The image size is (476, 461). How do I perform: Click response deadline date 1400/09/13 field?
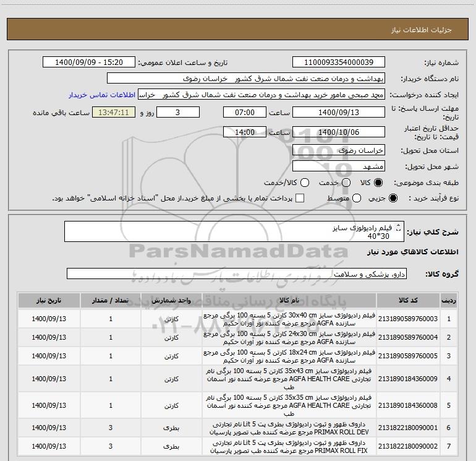pos(339,113)
